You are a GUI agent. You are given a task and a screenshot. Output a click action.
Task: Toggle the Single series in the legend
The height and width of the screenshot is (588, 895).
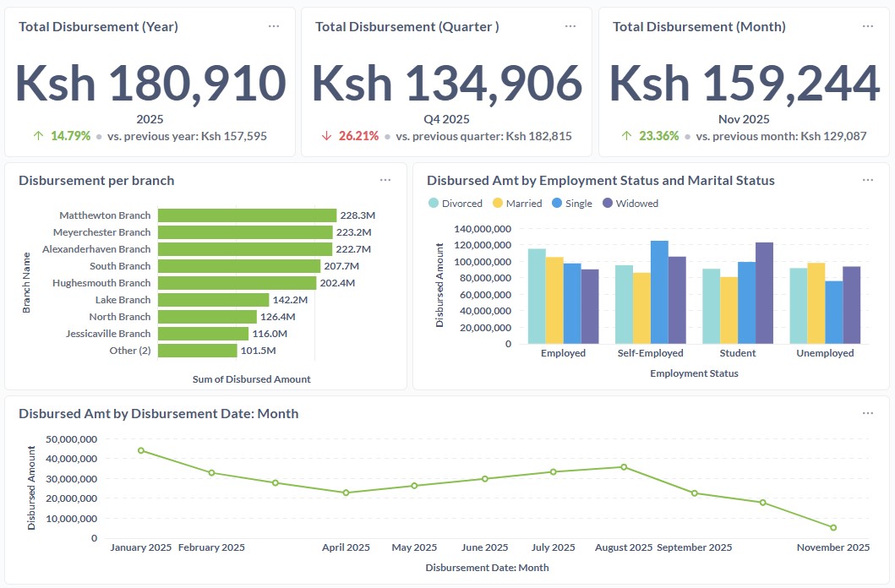click(572, 203)
